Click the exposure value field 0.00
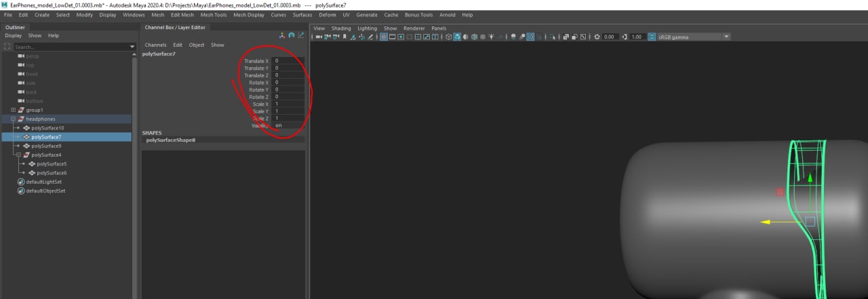868x299 pixels. (x=609, y=37)
